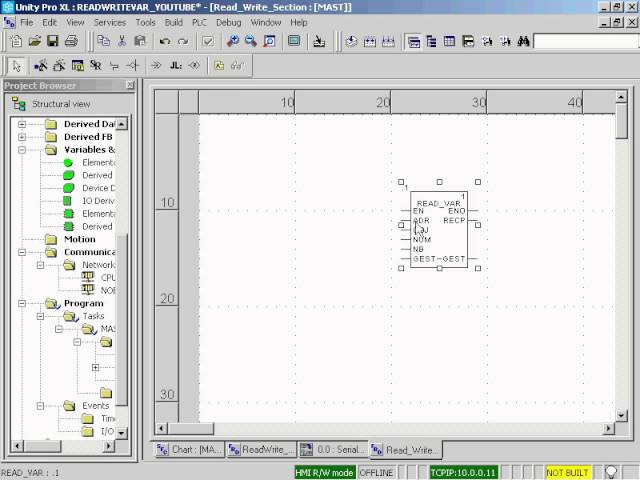Toggle full screen view icon
Viewport: 640px width, 480px height.
tap(294, 41)
